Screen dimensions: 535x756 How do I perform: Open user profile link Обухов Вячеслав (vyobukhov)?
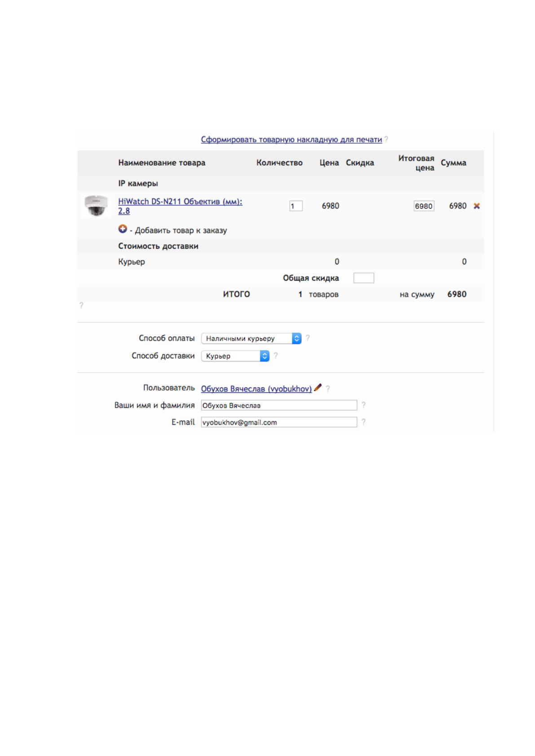(256, 389)
